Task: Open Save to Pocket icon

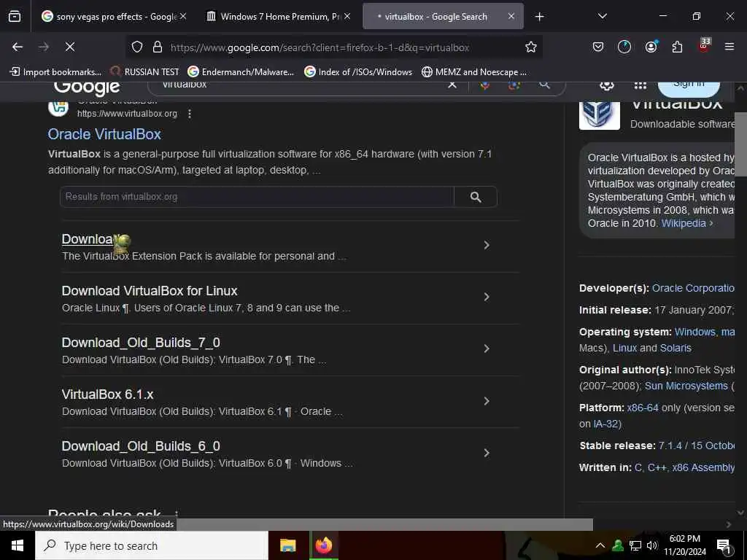Action: [598, 47]
